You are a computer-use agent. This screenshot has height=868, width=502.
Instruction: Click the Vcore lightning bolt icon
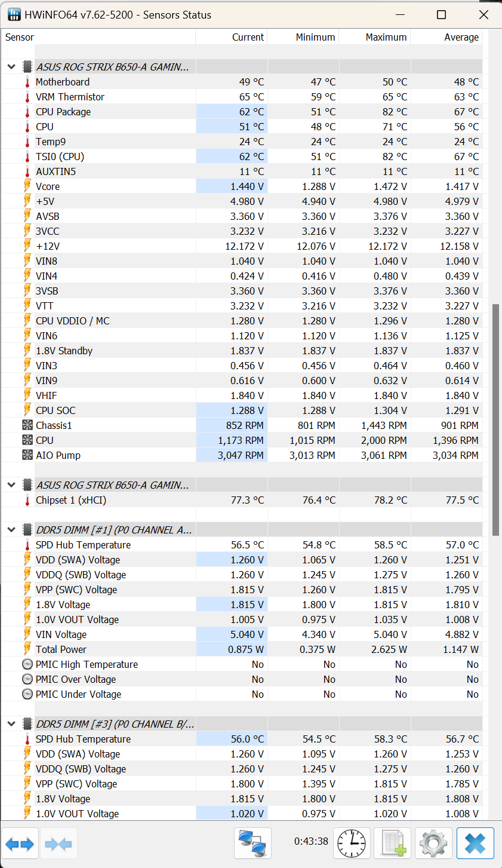(x=27, y=186)
